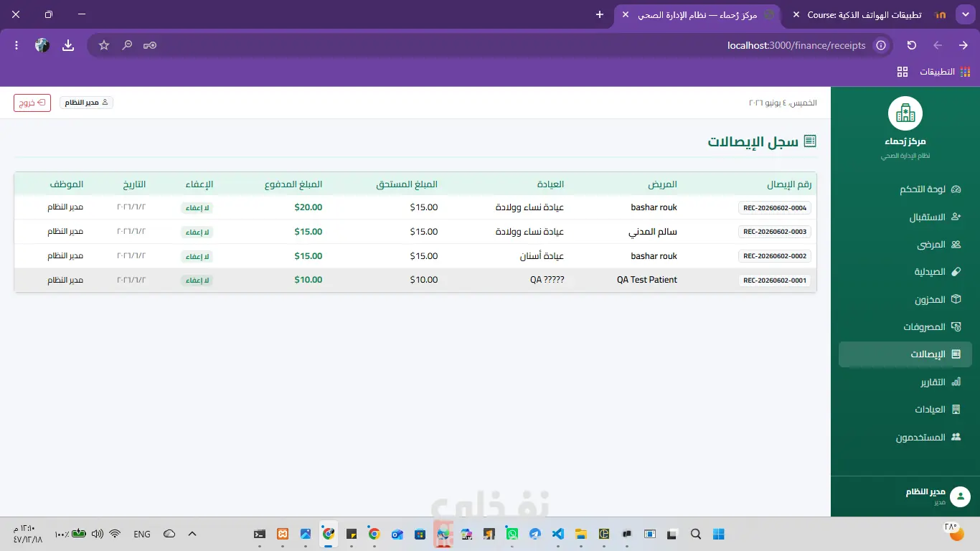This screenshot has height=551, width=980.
Task: Open the Chrome profile avatar
Action: [42, 45]
